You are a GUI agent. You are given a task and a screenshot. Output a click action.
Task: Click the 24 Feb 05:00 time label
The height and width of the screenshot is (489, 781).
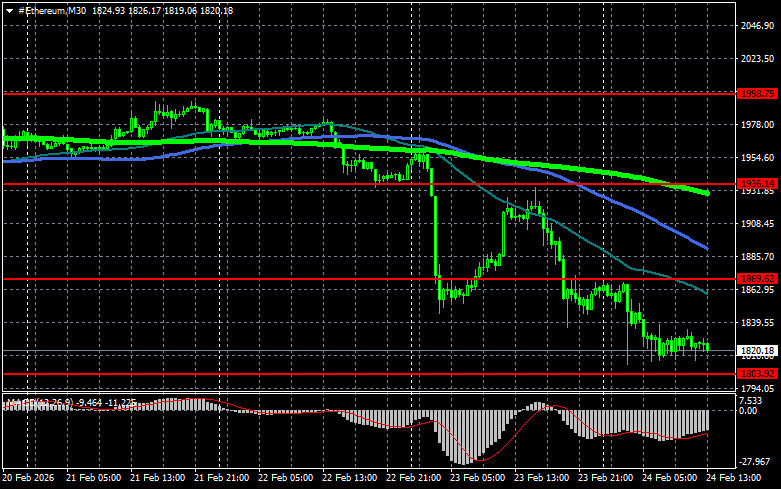[x=669, y=478]
